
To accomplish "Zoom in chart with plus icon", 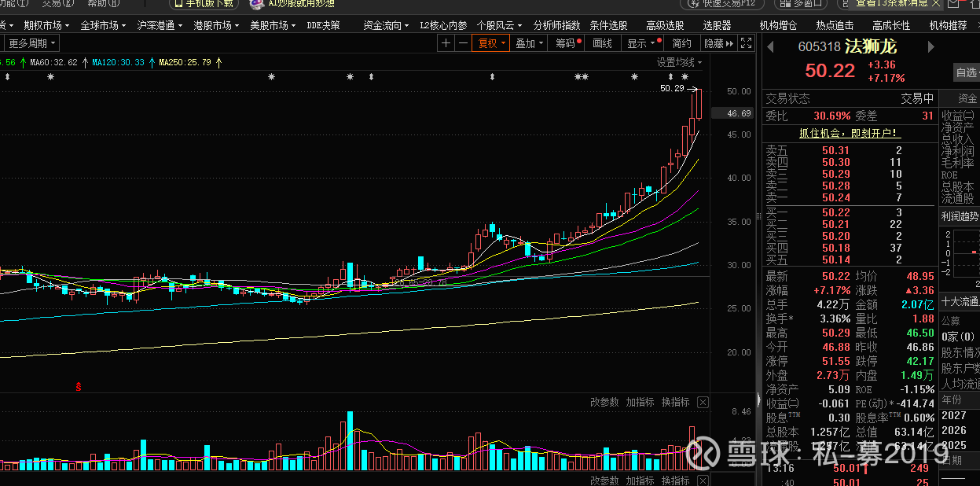I will (x=446, y=43).
